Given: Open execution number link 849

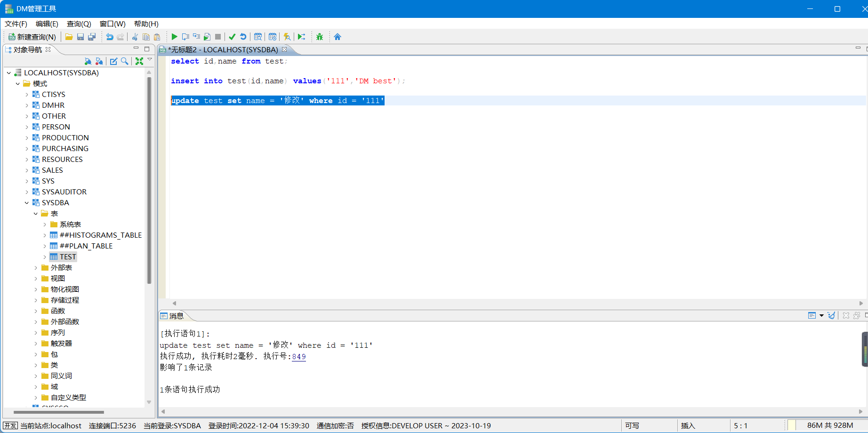Looking at the screenshot, I should [299, 356].
